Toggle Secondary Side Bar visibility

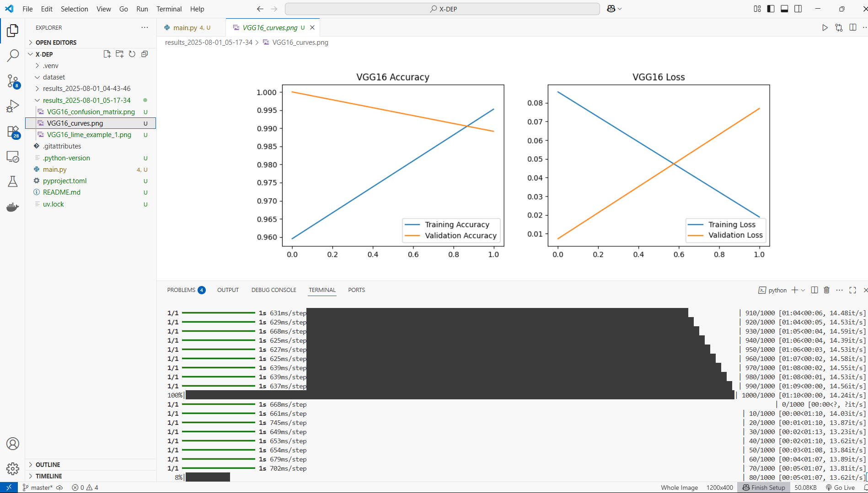798,9
